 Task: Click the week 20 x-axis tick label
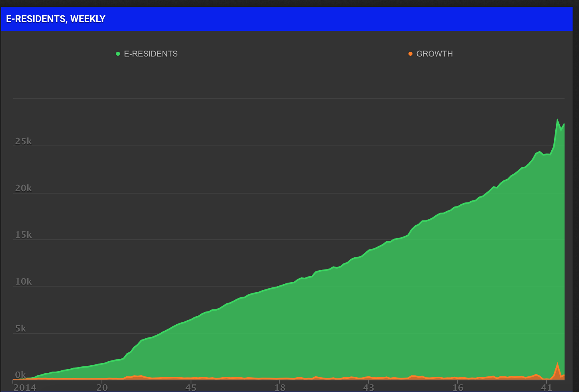point(102,387)
